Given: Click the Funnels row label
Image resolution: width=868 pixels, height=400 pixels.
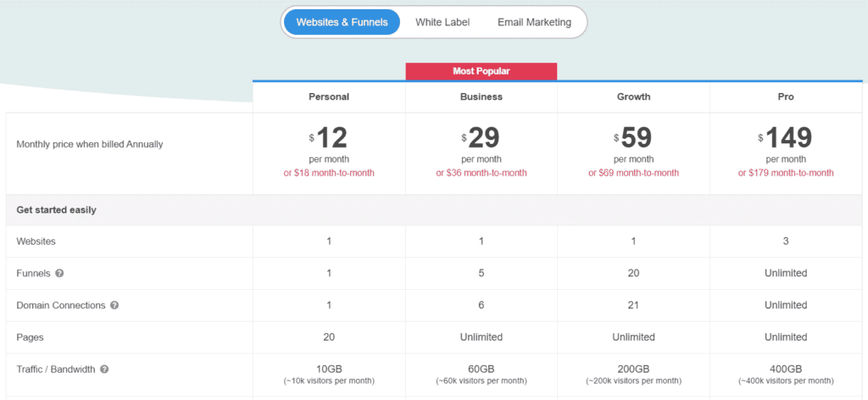Looking at the screenshot, I should pos(34,274).
